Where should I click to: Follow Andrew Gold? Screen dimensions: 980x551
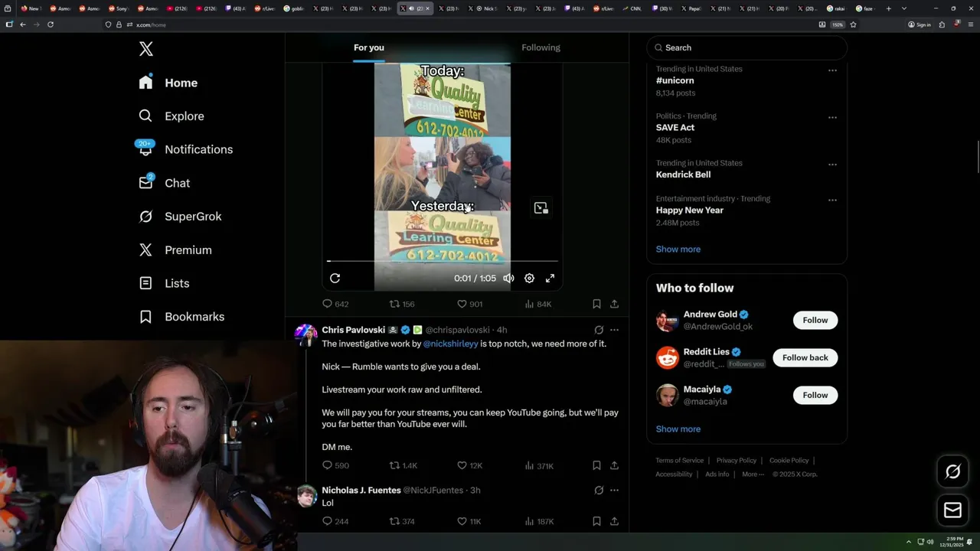point(815,320)
